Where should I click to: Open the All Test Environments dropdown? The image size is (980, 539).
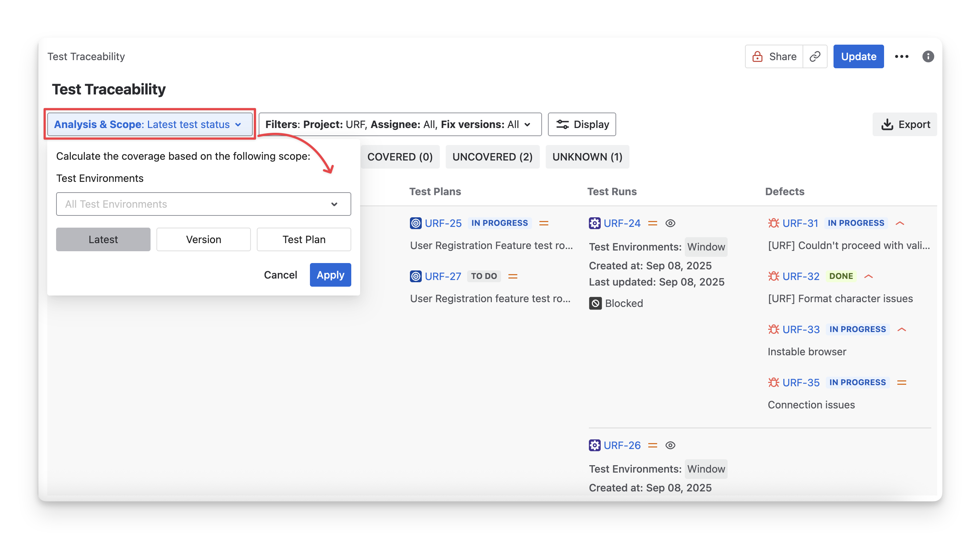pyautogui.click(x=204, y=204)
